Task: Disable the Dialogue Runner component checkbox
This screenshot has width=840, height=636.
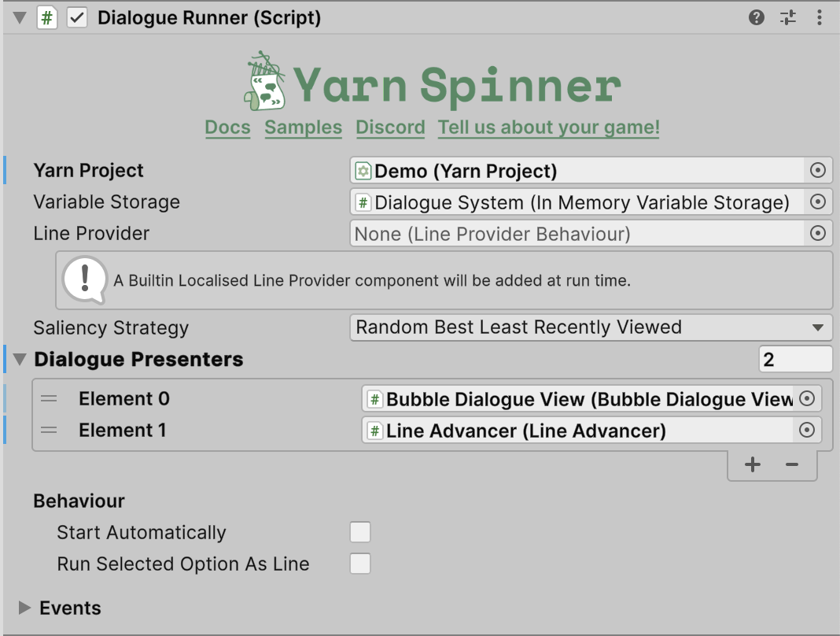Action: [77, 18]
